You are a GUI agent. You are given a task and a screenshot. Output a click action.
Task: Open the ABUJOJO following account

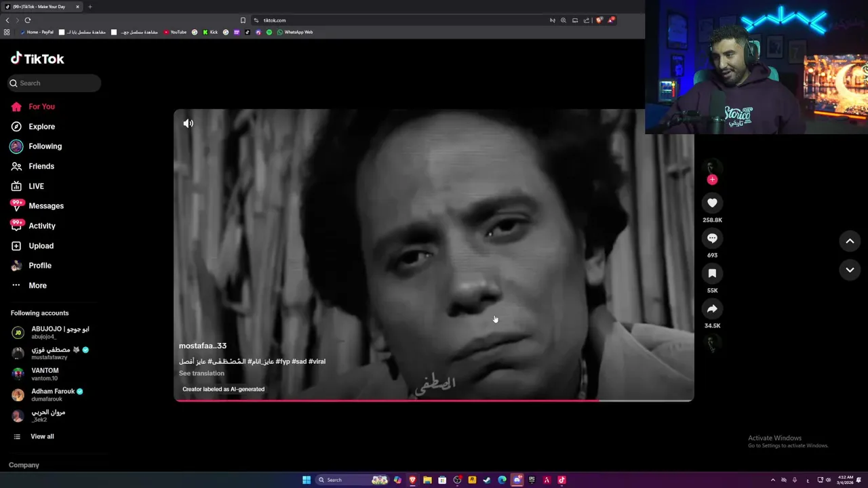pyautogui.click(x=51, y=332)
